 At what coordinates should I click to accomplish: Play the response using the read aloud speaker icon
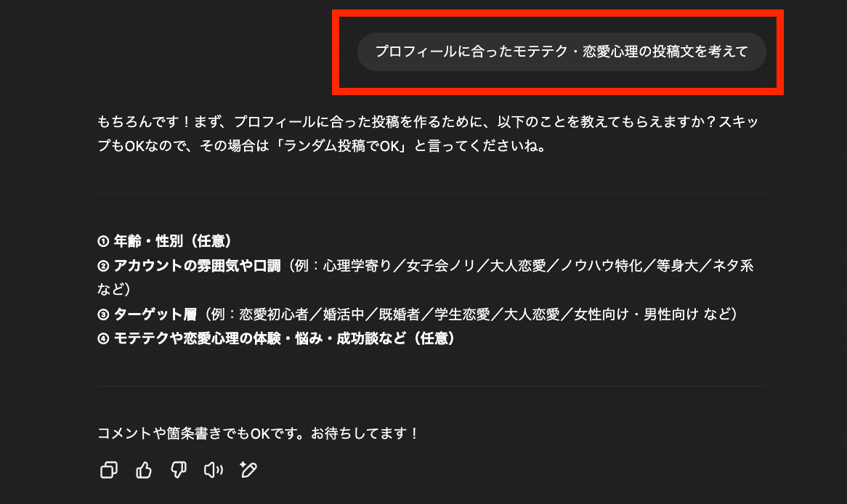tap(214, 469)
